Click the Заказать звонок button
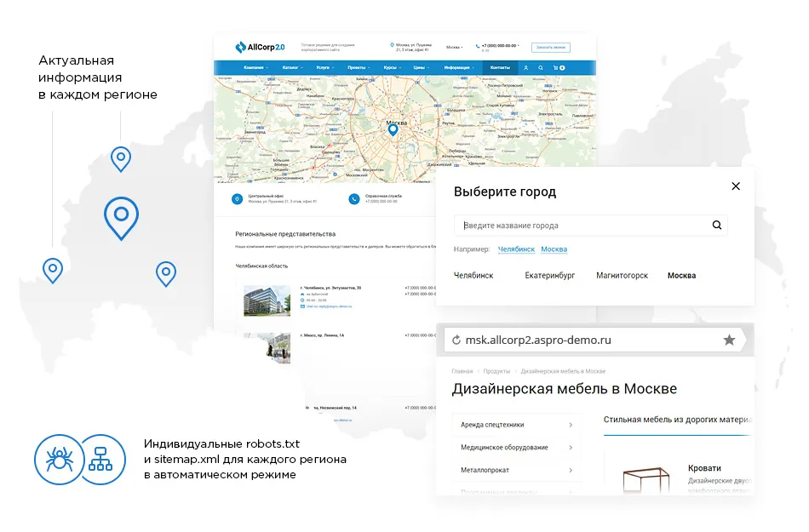809x532 pixels. coord(550,48)
